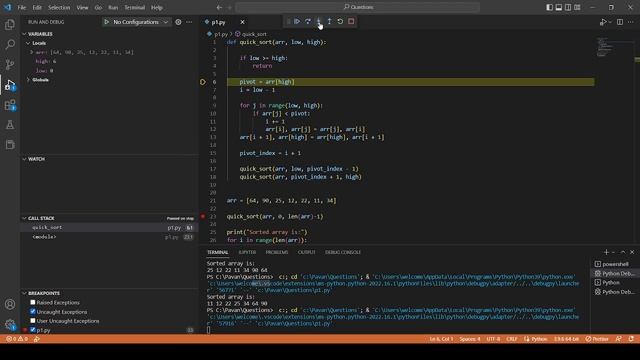Open the Search view in activity bar
The width and height of the screenshot is (640, 360).
tap(10, 44)
